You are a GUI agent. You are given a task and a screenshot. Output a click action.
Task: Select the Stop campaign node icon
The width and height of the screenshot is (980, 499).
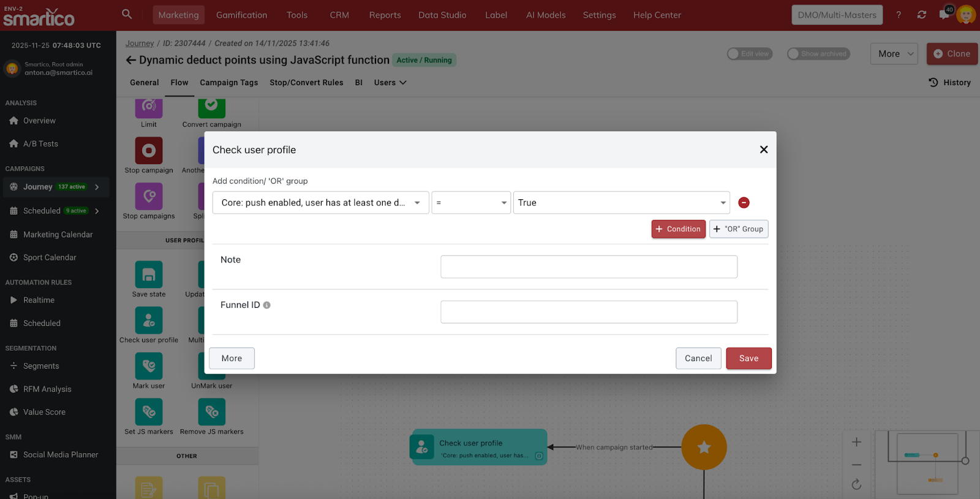149,150
